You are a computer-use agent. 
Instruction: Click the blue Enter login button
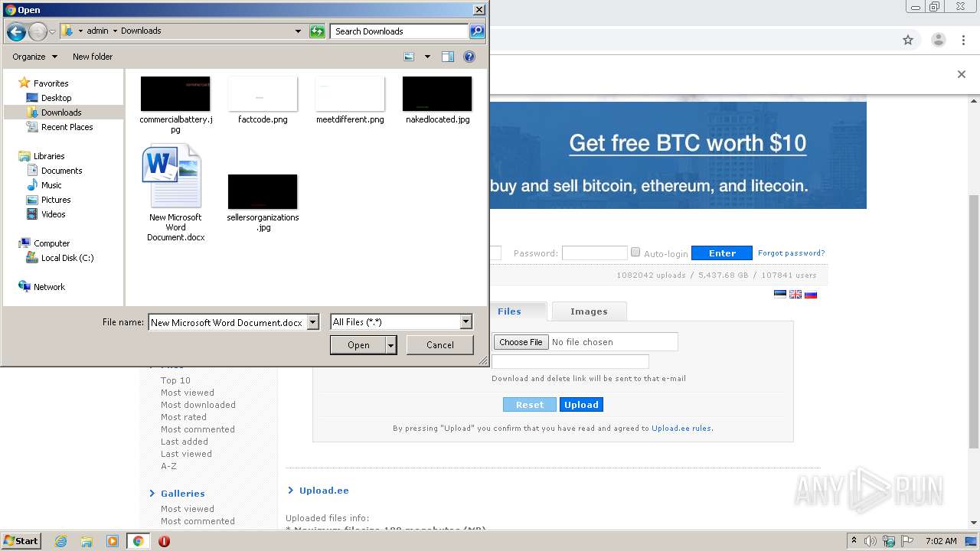722,253
